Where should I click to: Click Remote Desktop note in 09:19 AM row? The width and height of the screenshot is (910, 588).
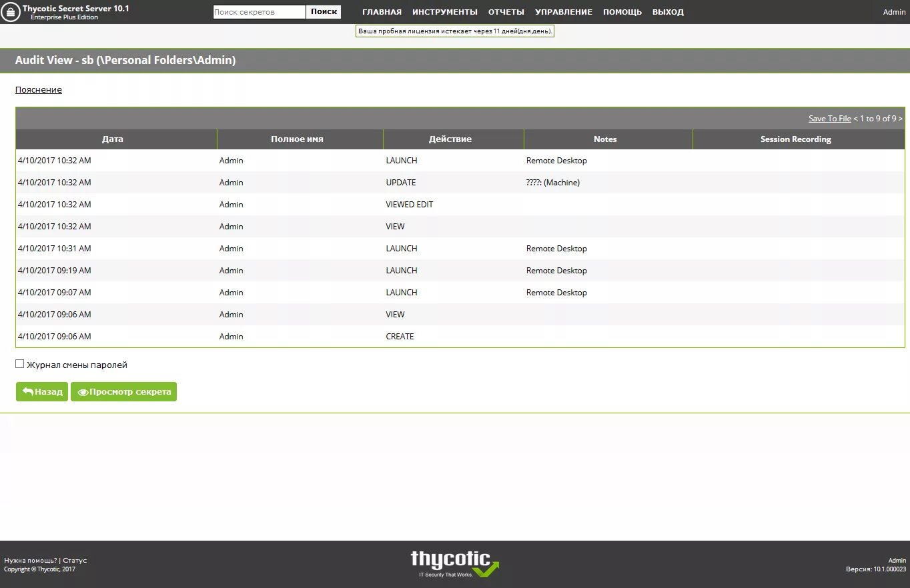[556, 271]
